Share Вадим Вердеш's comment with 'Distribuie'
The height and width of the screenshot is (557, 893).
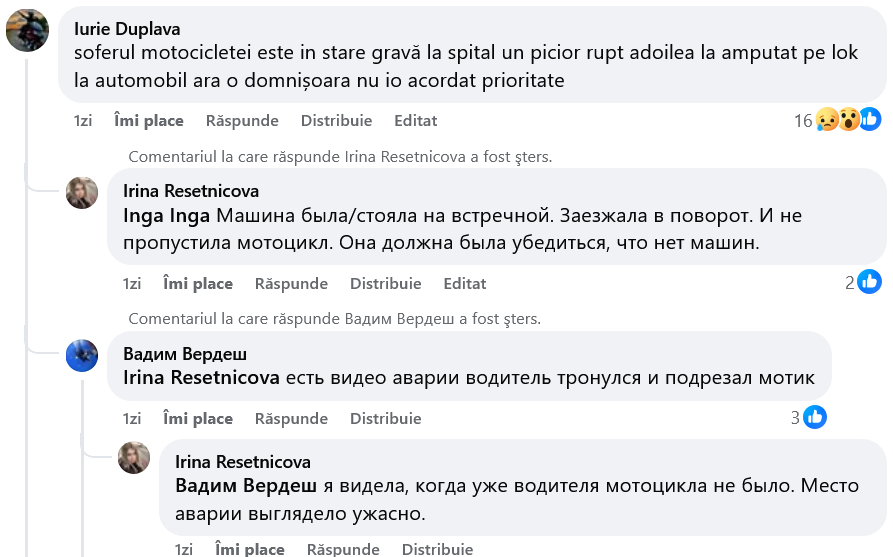(x=385, y=418)
